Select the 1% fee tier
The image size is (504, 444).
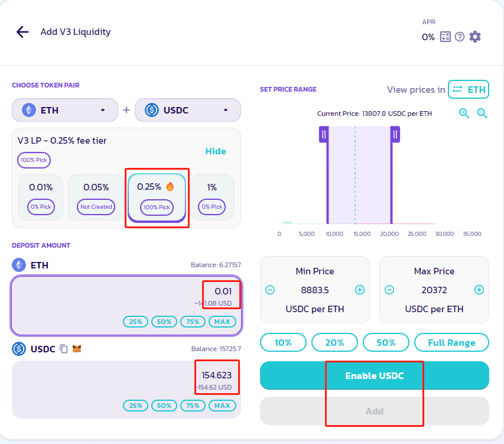pos(212,197)
